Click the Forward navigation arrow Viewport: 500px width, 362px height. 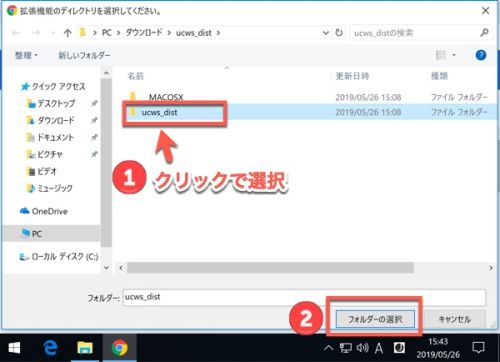[36, 33]
